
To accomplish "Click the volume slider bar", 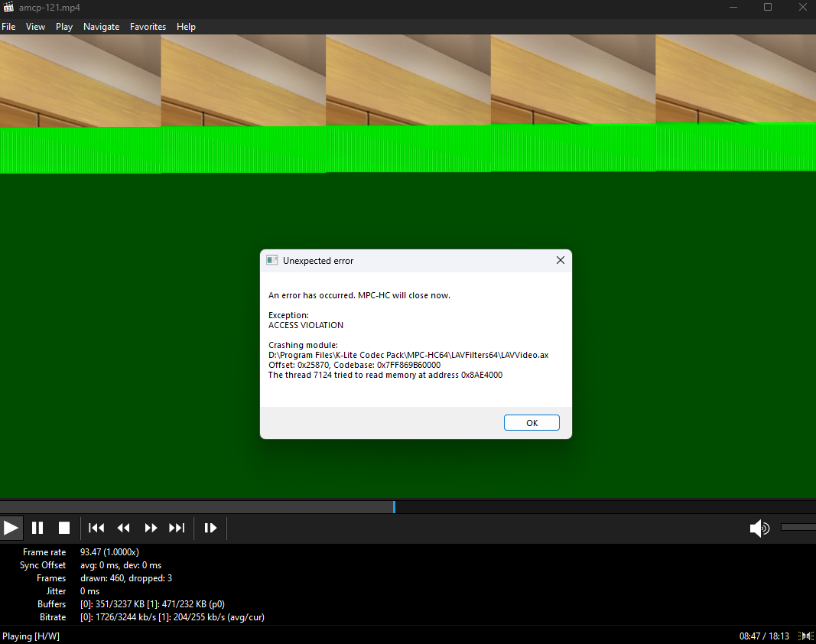I will [798, 527].
